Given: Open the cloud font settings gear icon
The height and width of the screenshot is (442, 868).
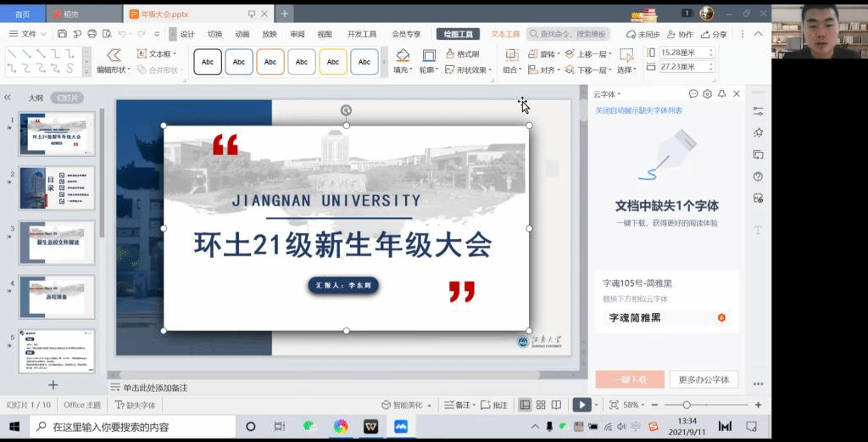Looking at the screenshot, I should coord(707,94).
